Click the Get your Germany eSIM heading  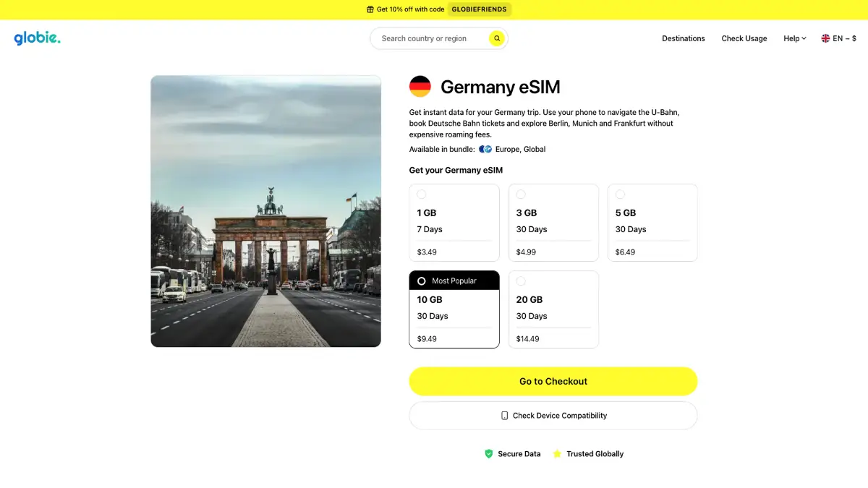(x=456, y=171)
